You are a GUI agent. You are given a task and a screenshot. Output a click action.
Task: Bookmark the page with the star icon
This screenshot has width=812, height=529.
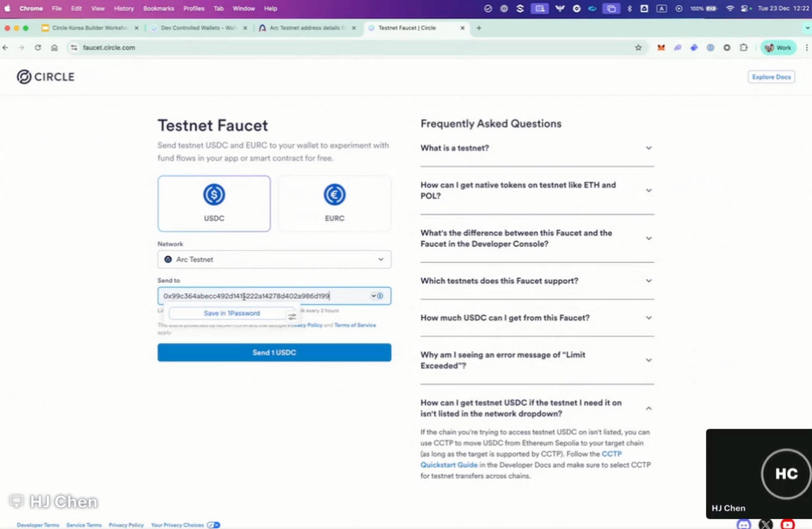coord(639,48)
